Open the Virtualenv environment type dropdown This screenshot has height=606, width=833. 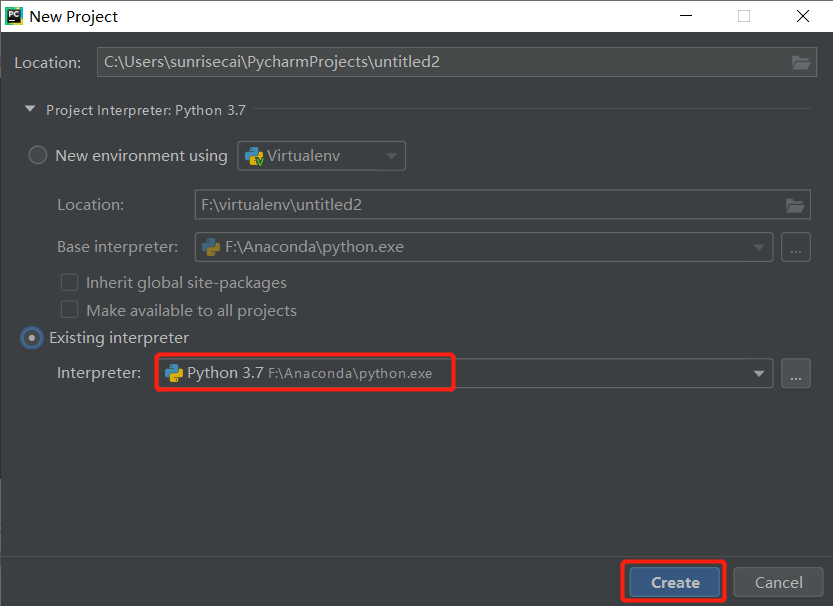point(321,156)
